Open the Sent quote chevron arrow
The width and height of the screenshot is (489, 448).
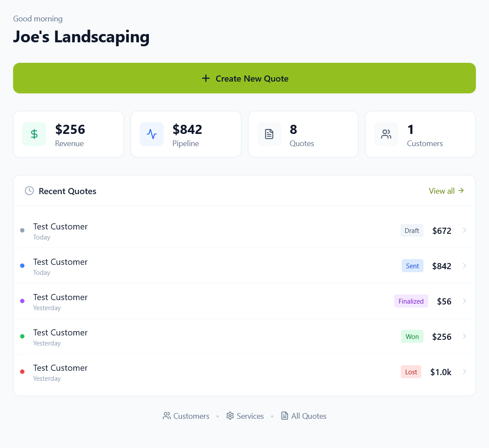(465, 266)
